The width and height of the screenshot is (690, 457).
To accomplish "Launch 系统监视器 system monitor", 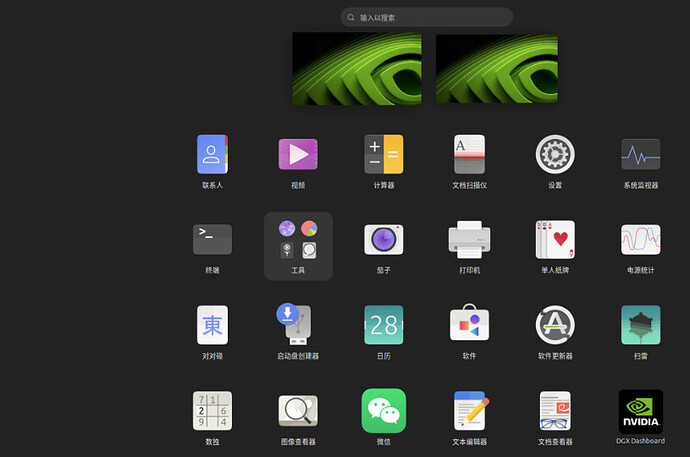I will tap(640, 155).
